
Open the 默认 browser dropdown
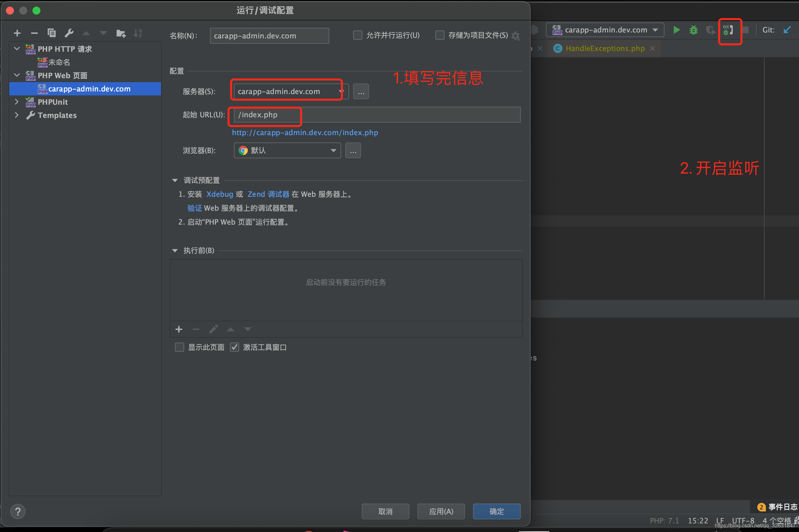[334, 150]
